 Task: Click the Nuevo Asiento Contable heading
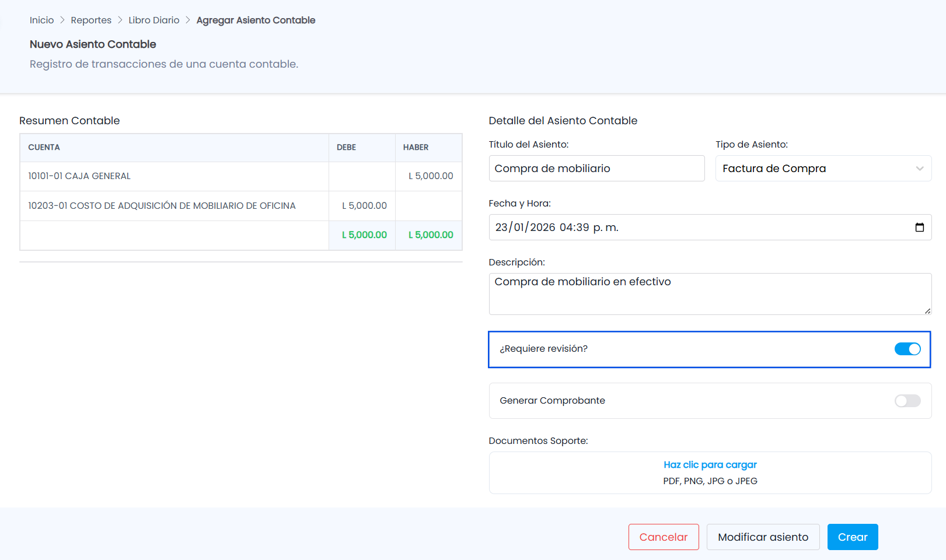[93, 44]
